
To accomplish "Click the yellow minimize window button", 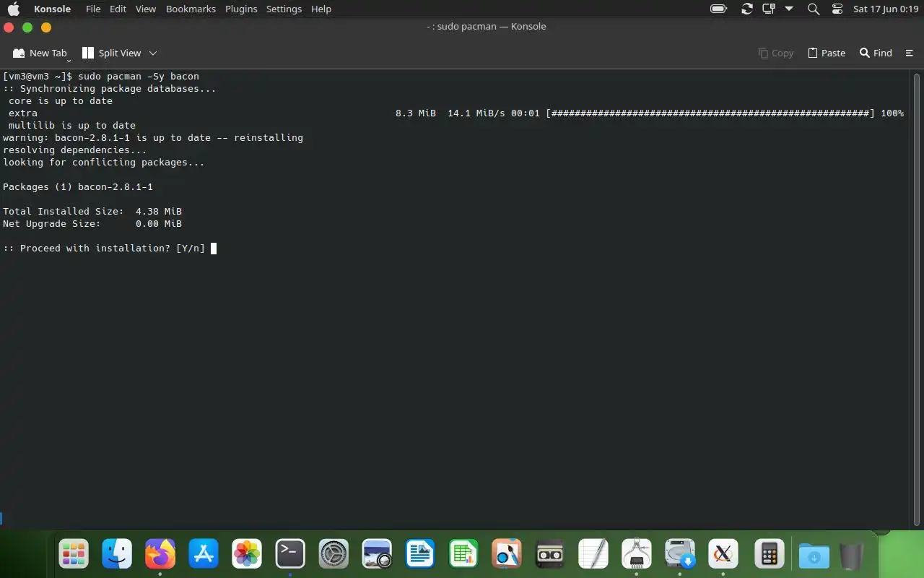I will coord(46,27).
